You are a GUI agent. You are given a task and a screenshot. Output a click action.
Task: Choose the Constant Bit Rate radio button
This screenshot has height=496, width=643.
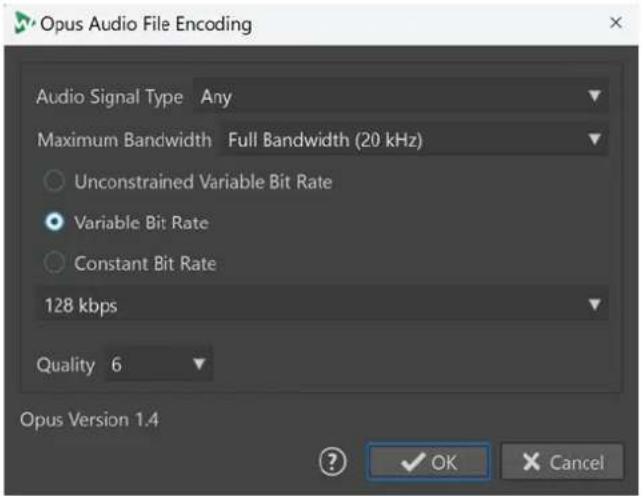(54, 263)
